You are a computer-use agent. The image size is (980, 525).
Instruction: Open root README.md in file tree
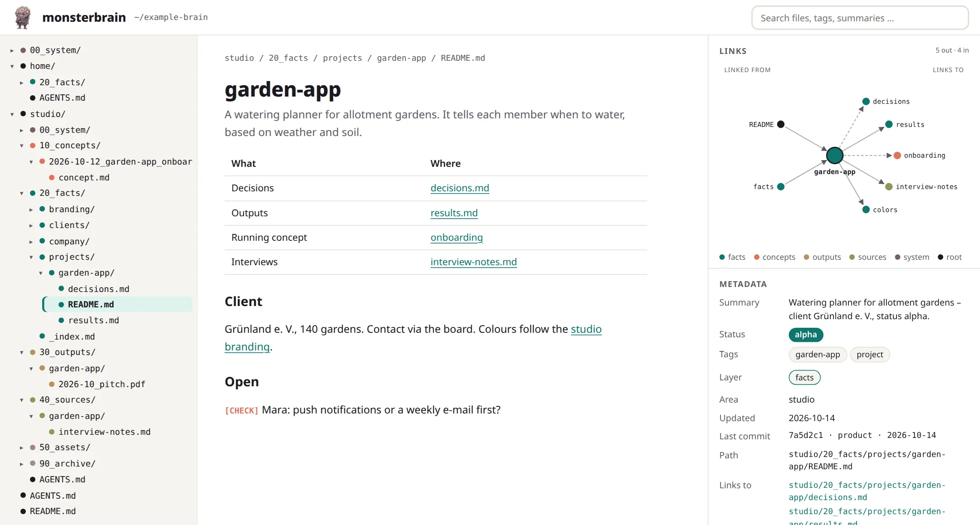coord(53,511)
